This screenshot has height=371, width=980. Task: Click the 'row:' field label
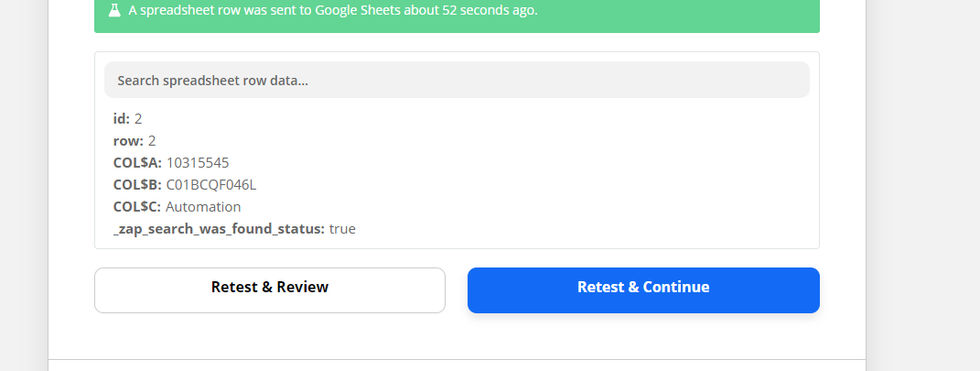click(128, 141)
